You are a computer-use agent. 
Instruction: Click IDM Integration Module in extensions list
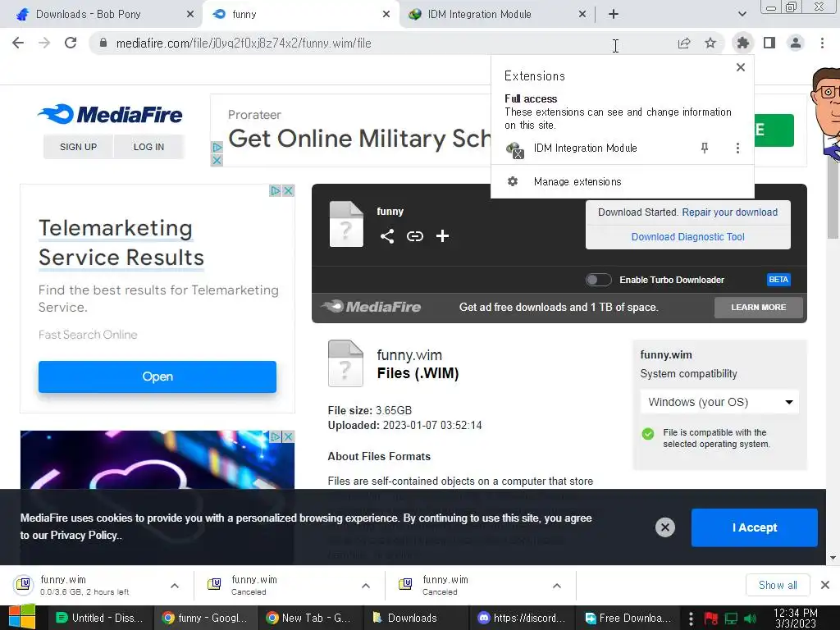[x=585, y=148]
